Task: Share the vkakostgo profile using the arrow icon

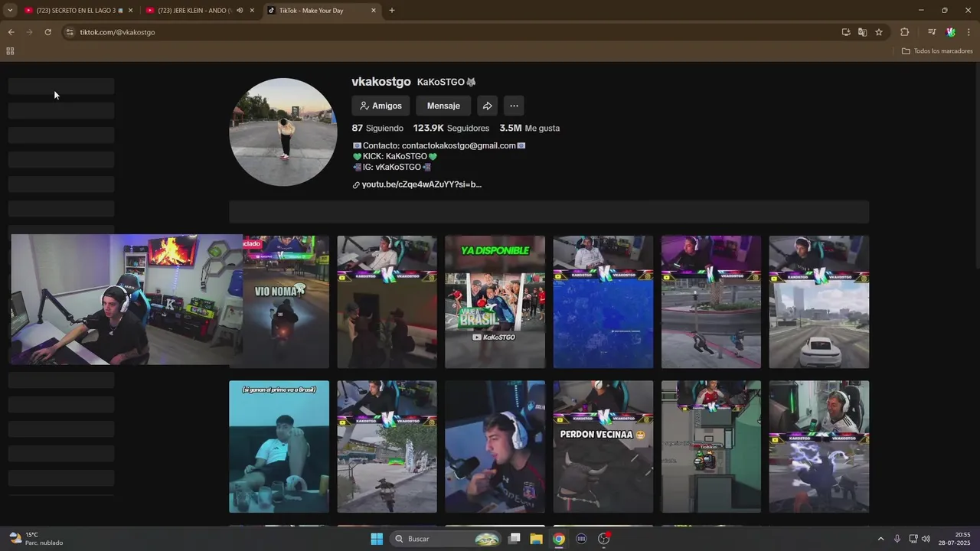Action: (487, 106)
